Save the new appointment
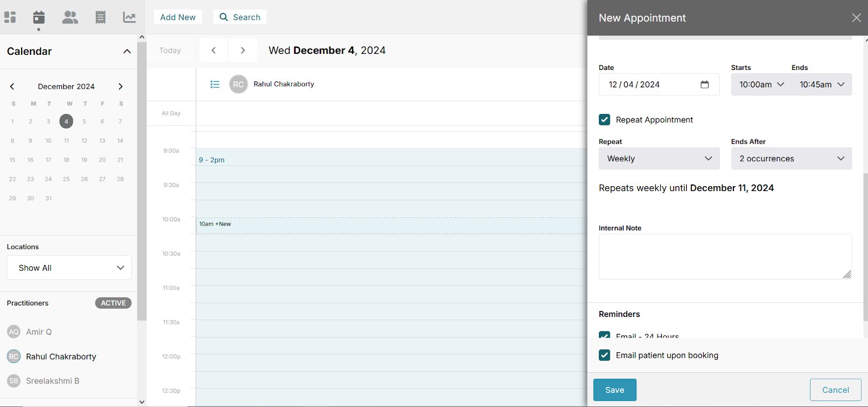Image resolution: width=868 pixels, height=407 pixels. click(x=615, y=390)
